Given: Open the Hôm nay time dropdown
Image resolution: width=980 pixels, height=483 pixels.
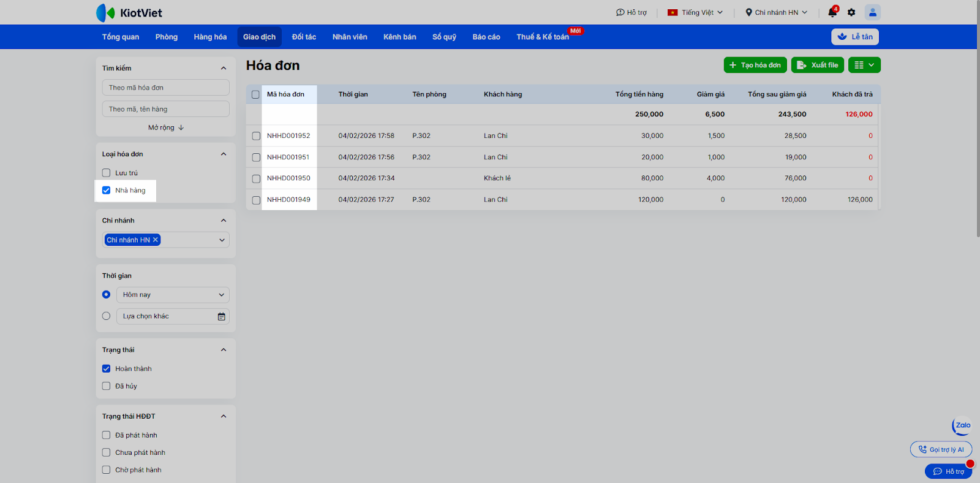Looking at the screenshot, I should pyautogui.click(x=173, y=295).
